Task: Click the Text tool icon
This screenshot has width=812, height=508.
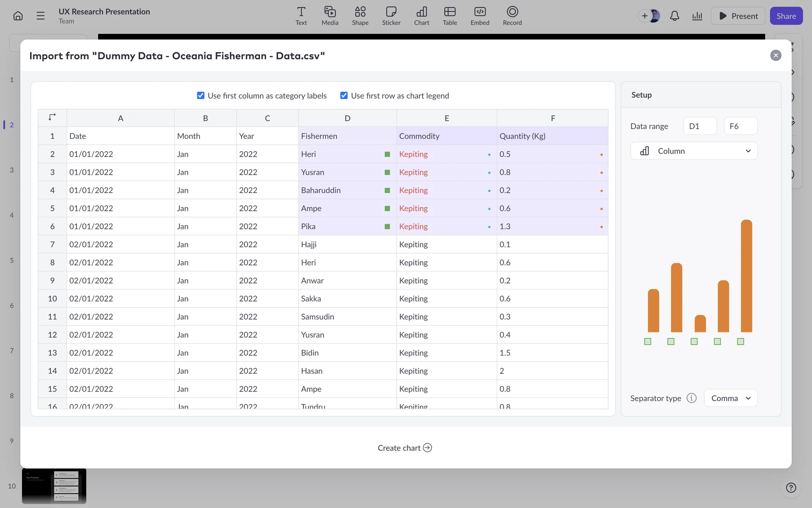Action: [301, 12]
